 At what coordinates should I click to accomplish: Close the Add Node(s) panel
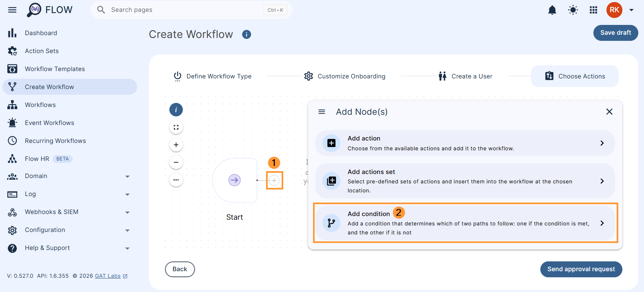click(609, 111)
